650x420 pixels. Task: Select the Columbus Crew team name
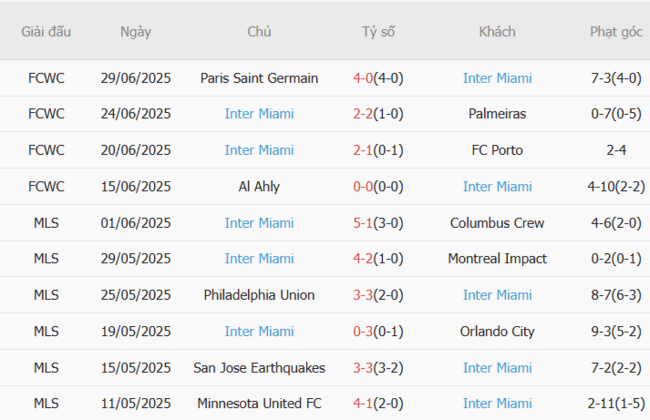[x=497, y=223]
